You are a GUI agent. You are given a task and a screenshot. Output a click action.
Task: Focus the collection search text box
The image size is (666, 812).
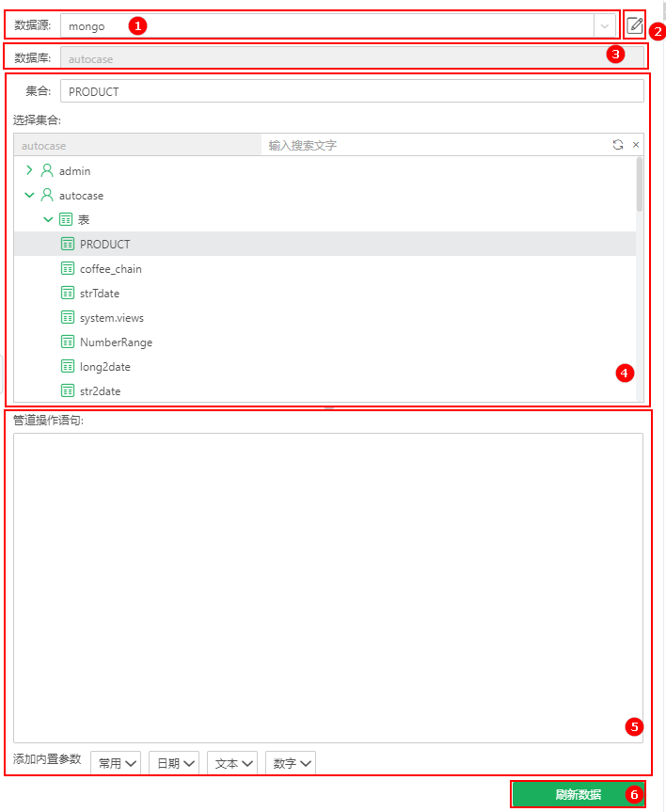(435, 145)
